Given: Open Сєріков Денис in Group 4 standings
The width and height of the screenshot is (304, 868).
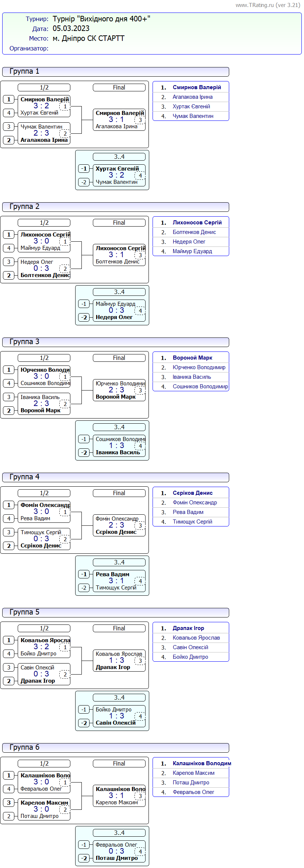Looking at the screenshot, I should [192, 493].
